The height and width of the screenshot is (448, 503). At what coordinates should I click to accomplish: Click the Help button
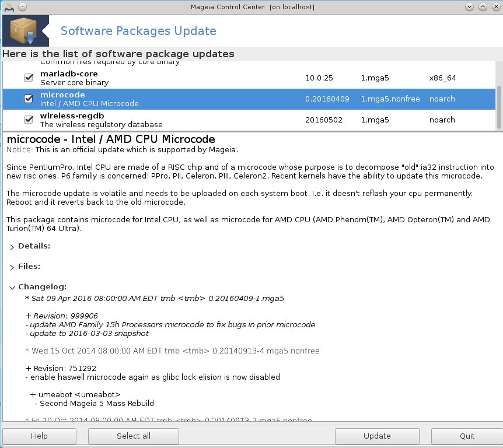[39, 436]
